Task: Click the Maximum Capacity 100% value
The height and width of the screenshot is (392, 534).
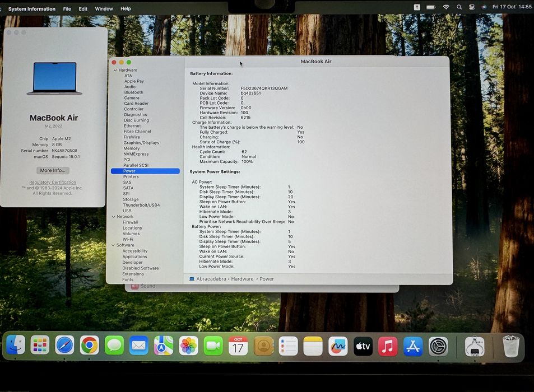Action: click(x=247, y=162)
